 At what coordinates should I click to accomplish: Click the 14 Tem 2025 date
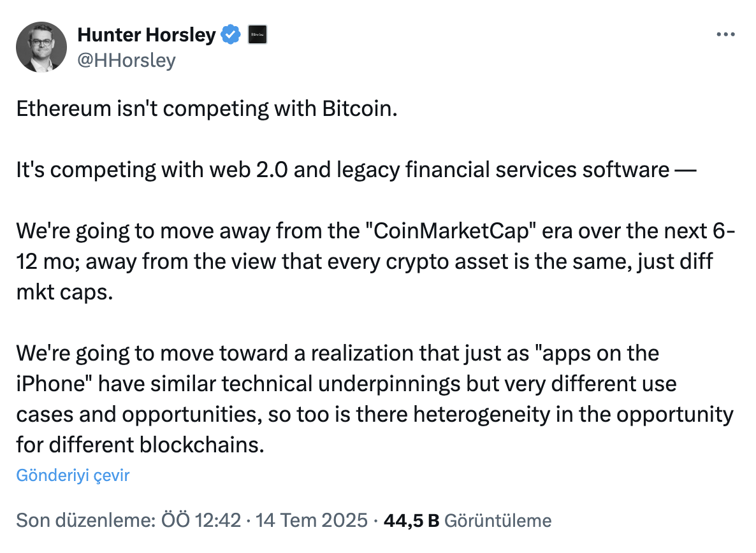[312, 521]
